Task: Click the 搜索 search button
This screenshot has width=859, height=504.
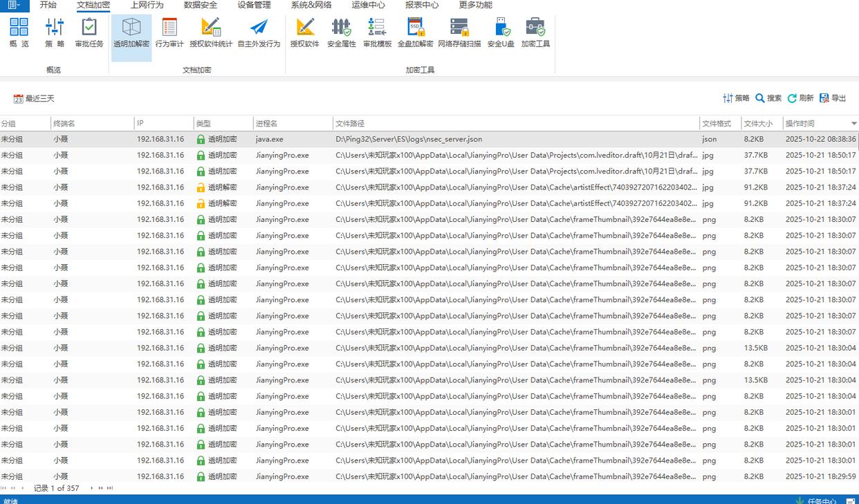Action: (x=768, y=98)
